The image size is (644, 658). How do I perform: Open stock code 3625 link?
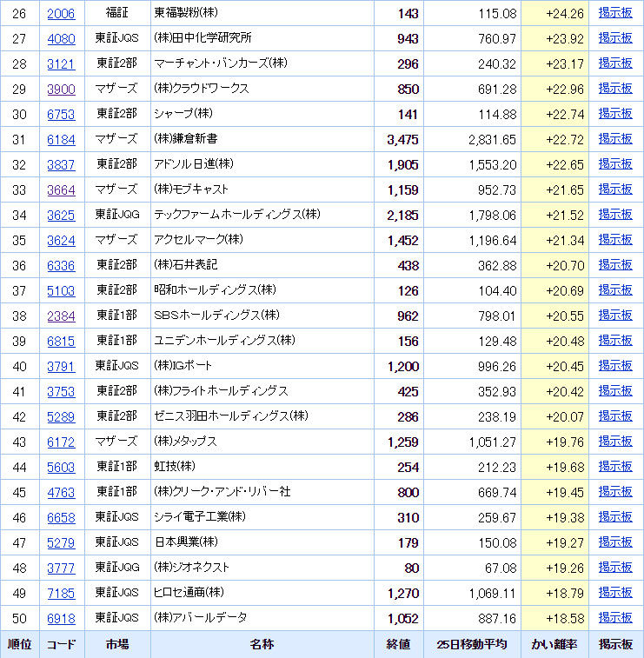61,216
